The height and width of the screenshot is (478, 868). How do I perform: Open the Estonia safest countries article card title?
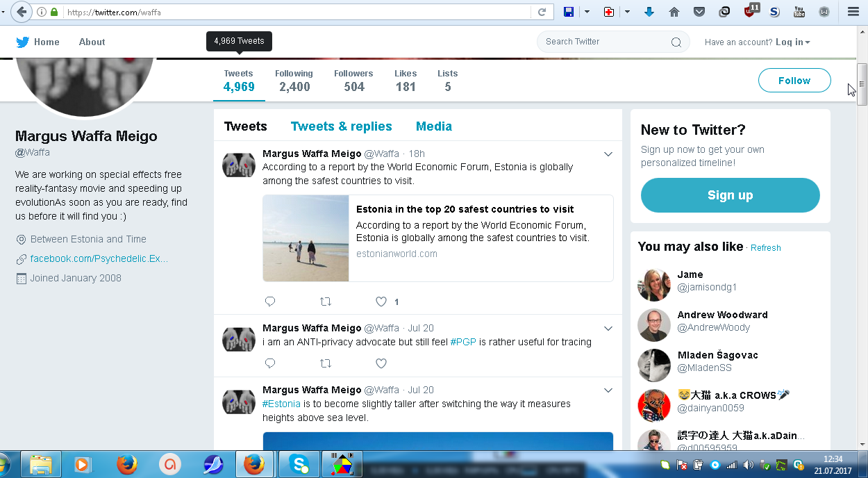tap(465, 209)
